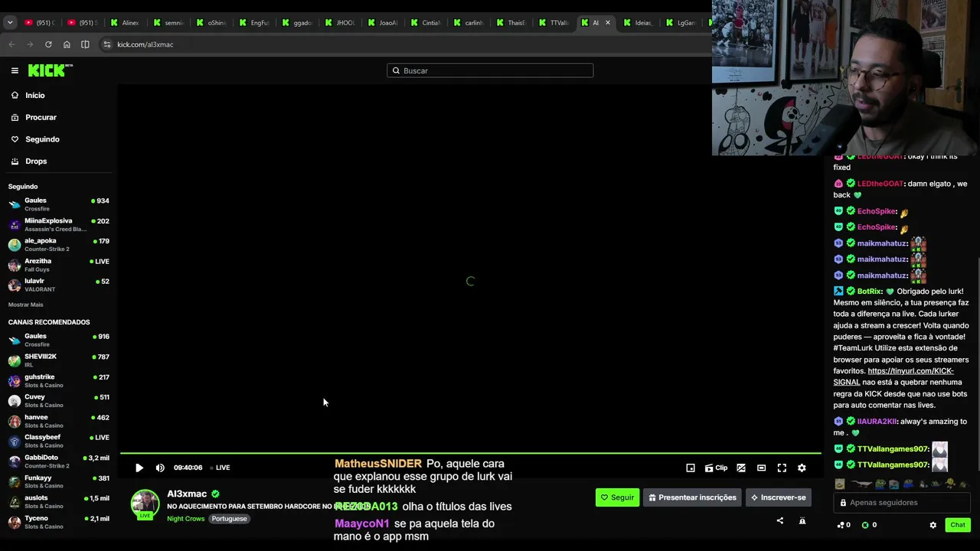Click the address bar URL kick.com/al3xmac
The image size is (980, 551).
click(x=145, y=44)
